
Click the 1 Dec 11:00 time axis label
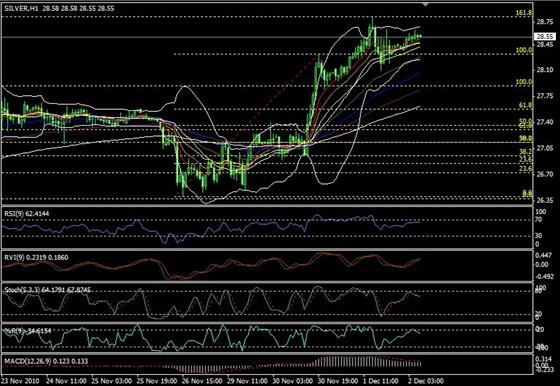click(381, 381)
